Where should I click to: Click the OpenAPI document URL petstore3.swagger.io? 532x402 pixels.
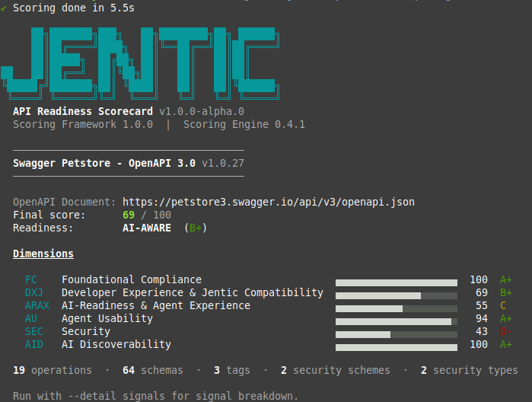point(269,202)
